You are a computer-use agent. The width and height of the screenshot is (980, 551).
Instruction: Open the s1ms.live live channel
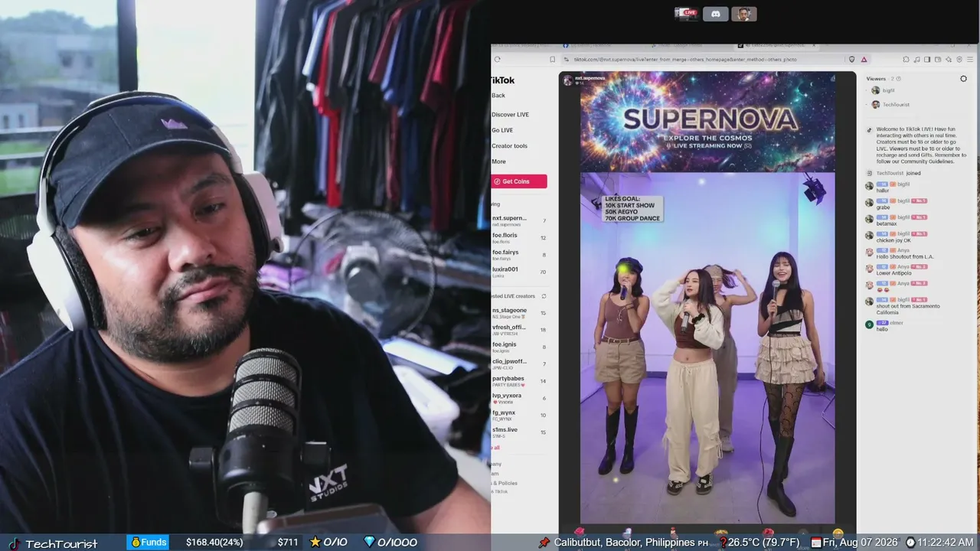click(519, 432)
